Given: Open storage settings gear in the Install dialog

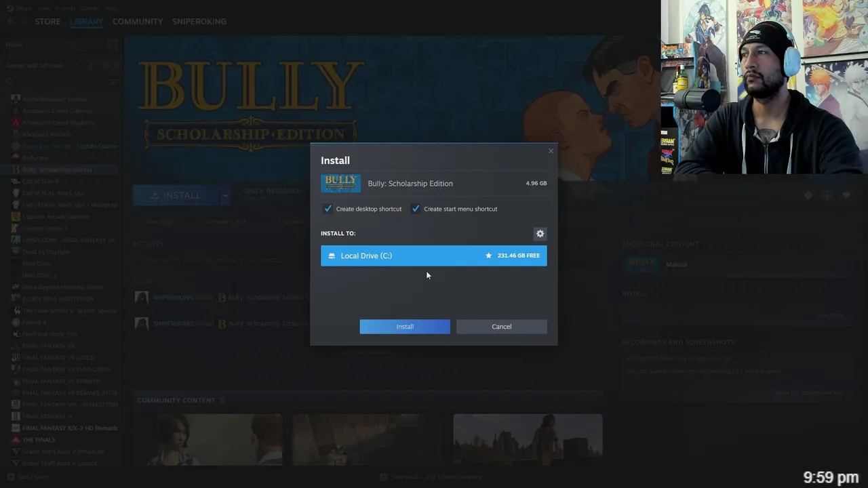Looking at the screenshot, I should click(x=540, y=234).
